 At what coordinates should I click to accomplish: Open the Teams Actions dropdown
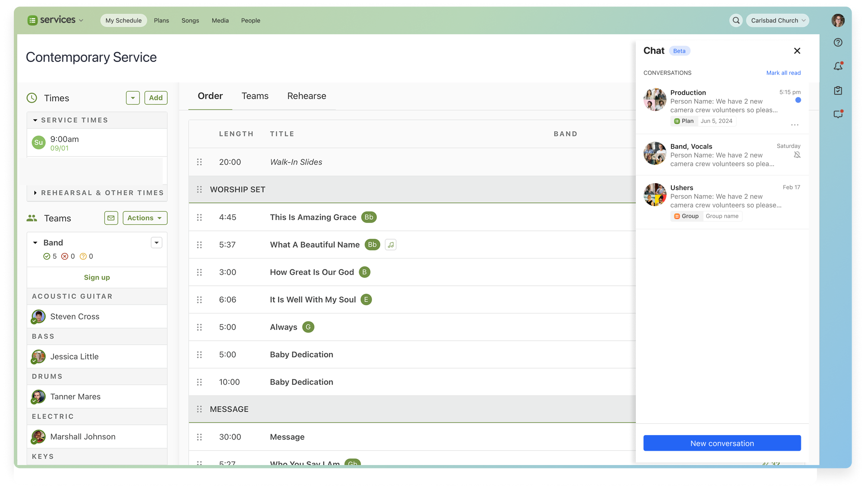(x=145, y=218)
